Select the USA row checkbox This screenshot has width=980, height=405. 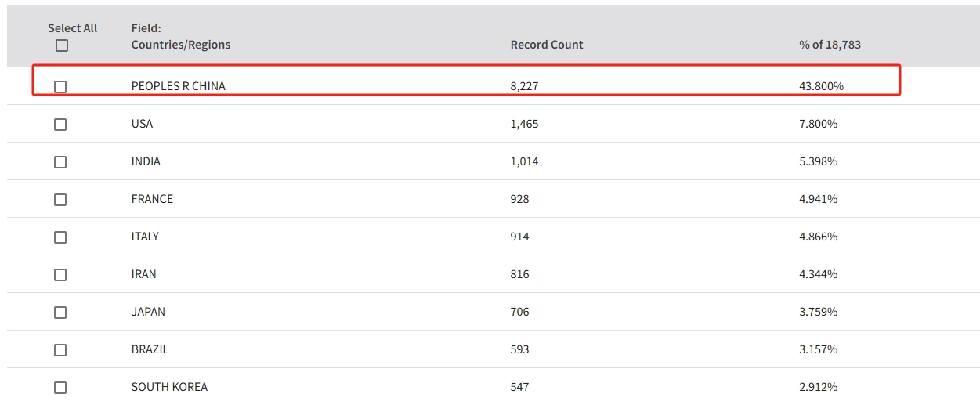(60, 125)
